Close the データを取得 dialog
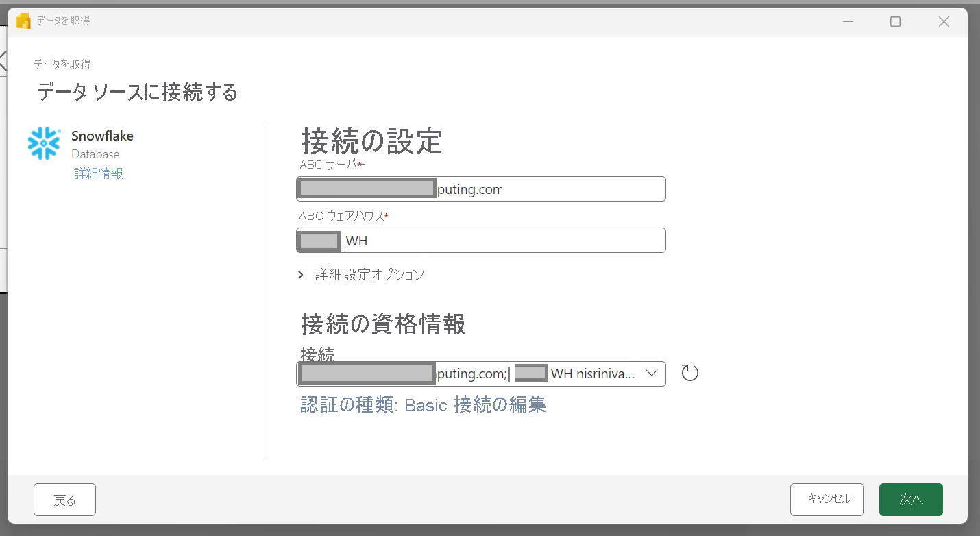Image resolution: width=980 pixels, height=536 pixels. pos(944,22)
